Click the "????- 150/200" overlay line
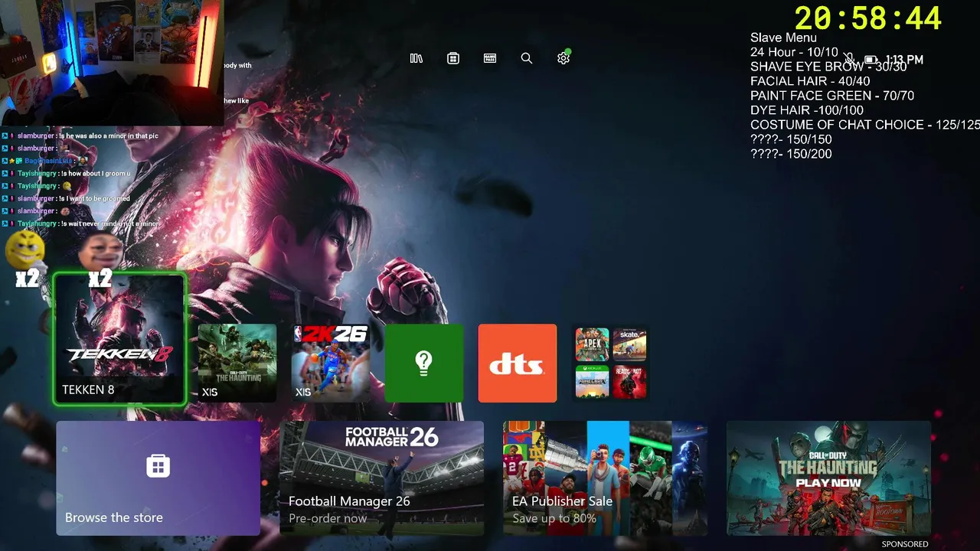 (791, 154)
